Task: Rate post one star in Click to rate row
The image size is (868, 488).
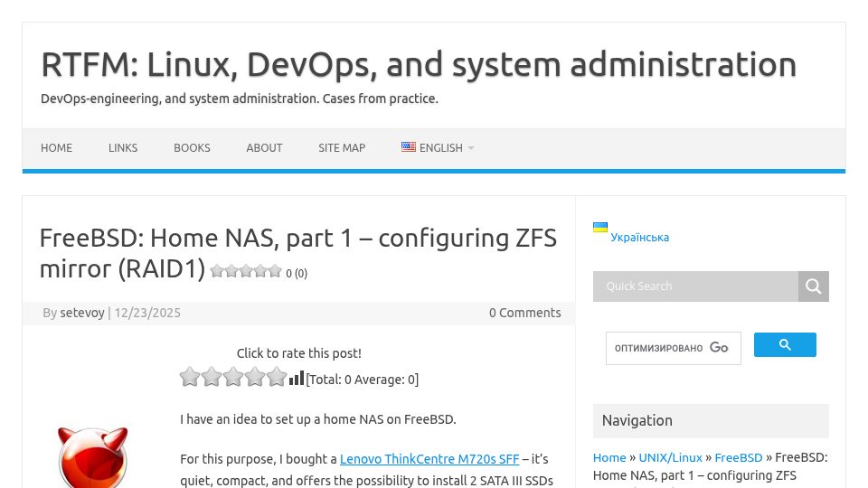Action: tap(190, 377)
